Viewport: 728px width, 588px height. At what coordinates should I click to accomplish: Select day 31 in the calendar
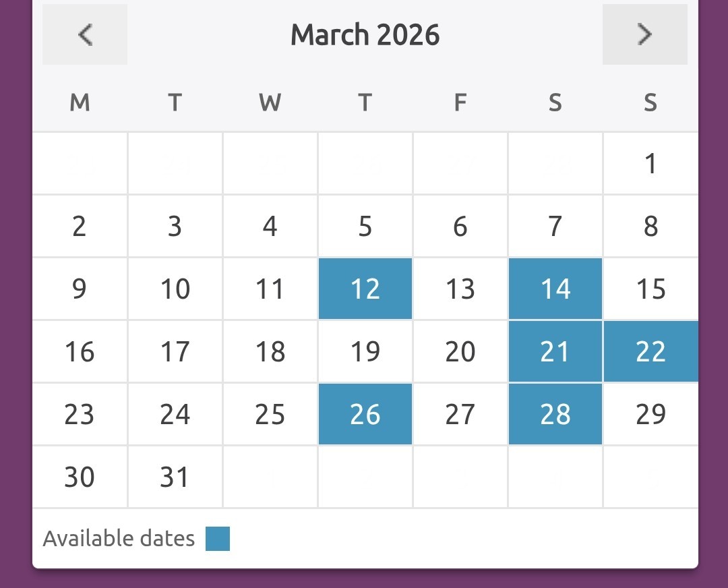tap(175, 477)
